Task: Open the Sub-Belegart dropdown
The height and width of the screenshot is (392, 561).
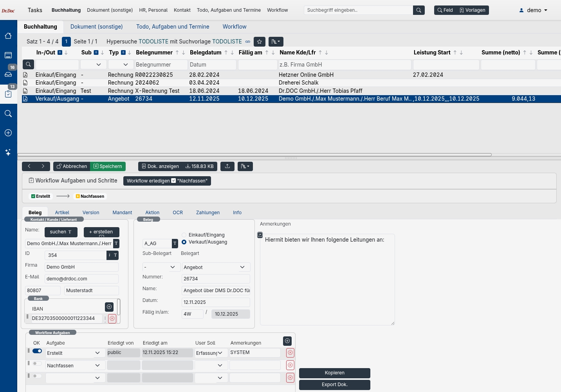Action: [161, 267]
